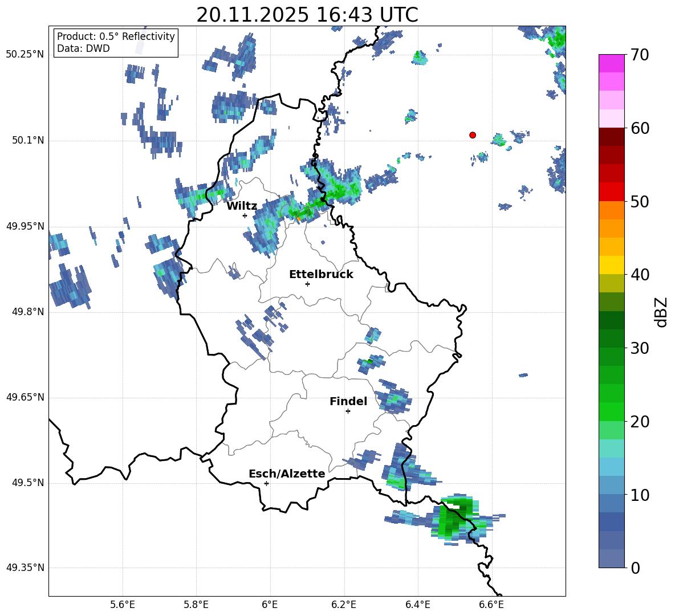Image resolution: width=675 pixels, height=616 pixels.
Task: Pick the darkest red segment below 60 dBZ
Action: 612,137
